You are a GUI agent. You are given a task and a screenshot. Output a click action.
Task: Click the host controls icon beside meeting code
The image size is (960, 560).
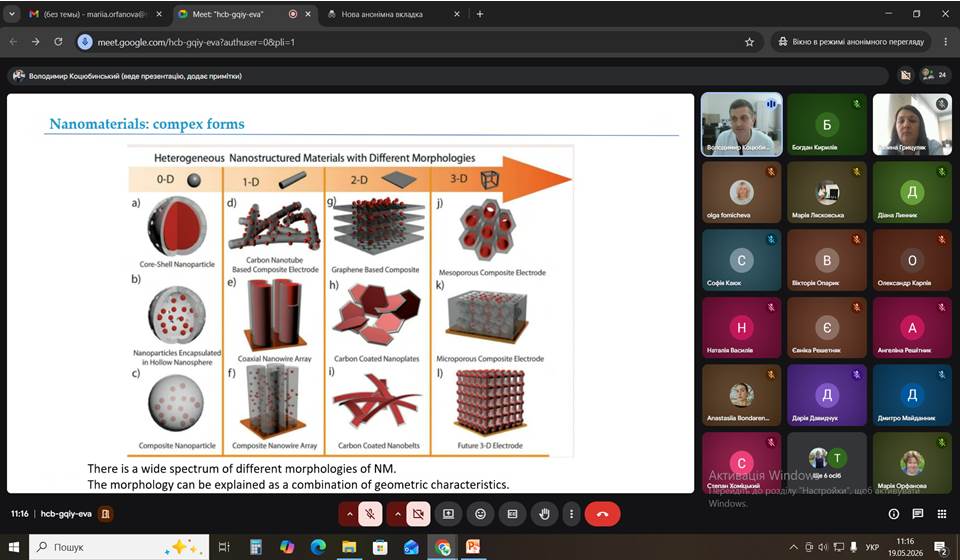click(x=105, y=513)
